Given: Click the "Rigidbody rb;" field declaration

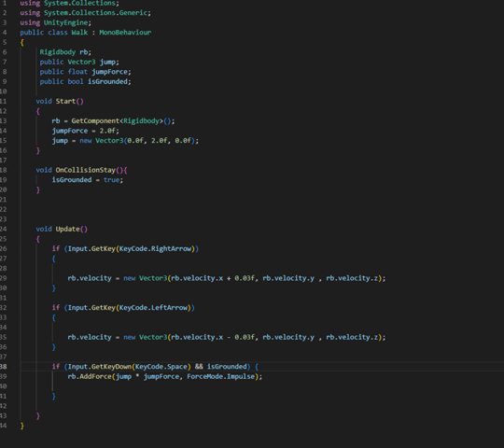Looking at the screenshot, I should pos(65,52).
